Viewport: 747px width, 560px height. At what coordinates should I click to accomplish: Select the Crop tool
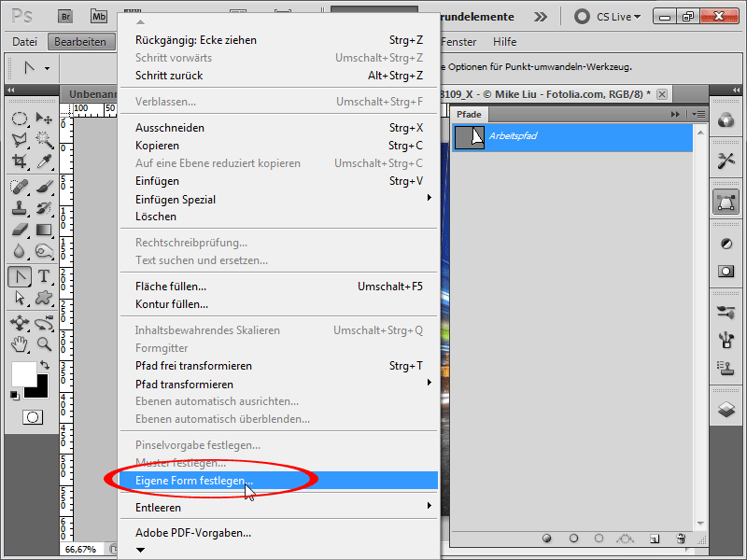[19, 161]
